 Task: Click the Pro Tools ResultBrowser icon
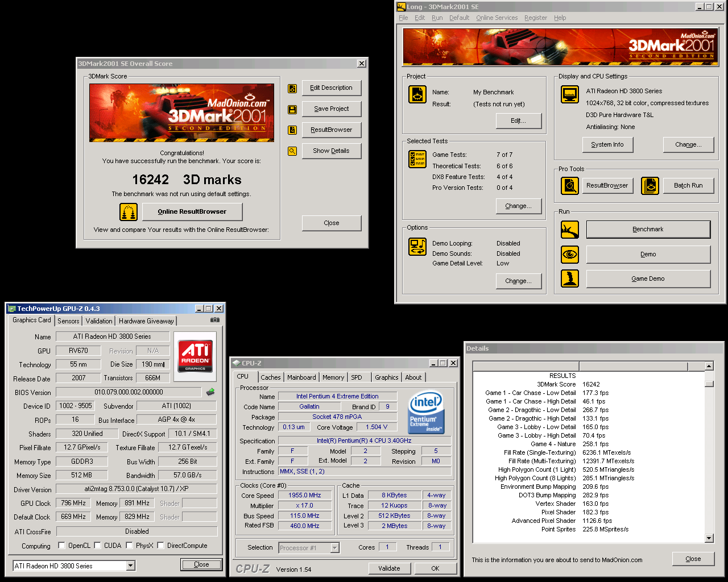click(x=570, y=185)
